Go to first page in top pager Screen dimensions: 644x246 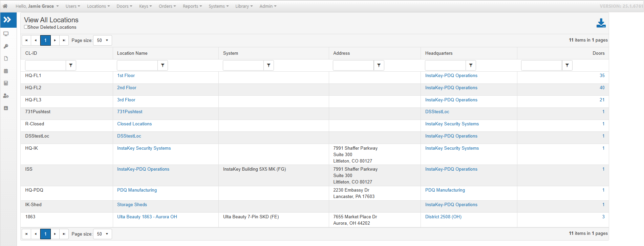(26, 40)
